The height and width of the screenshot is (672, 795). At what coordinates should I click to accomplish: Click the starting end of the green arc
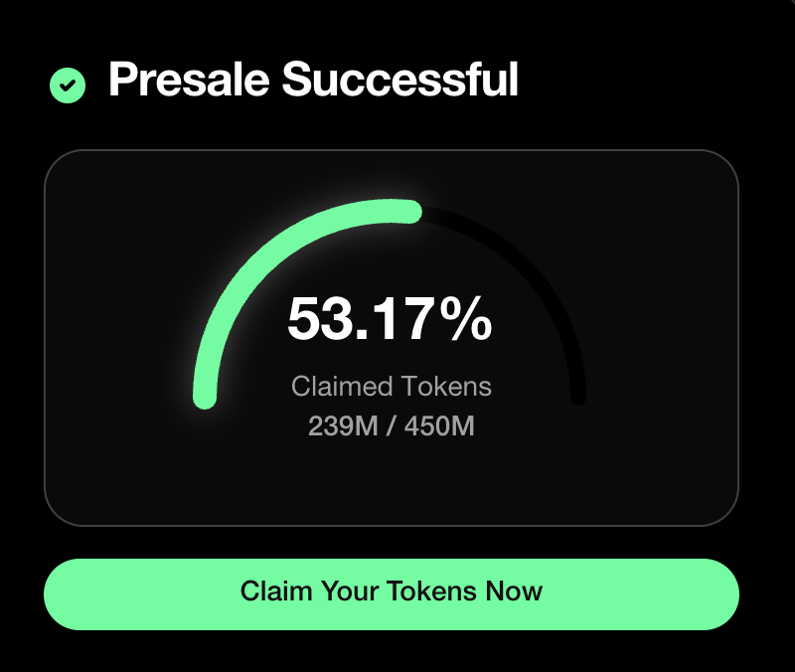click(x=205, y=397)
